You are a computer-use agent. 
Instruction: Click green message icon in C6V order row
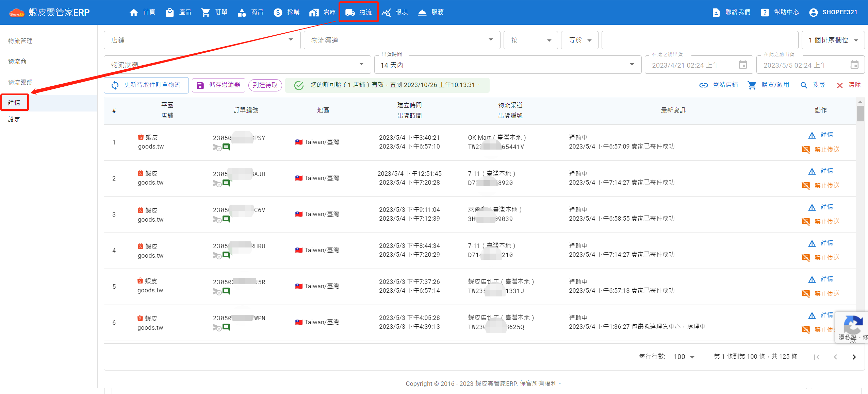226,219
